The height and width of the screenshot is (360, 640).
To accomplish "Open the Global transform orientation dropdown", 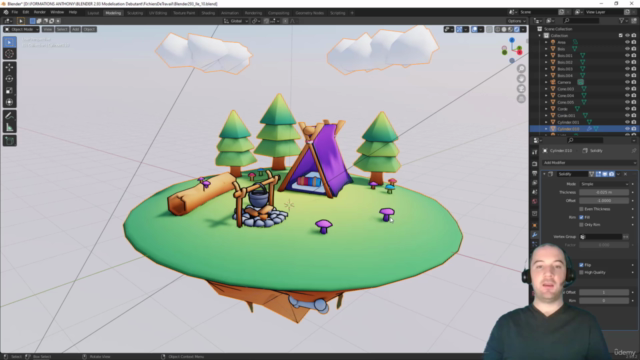I will [236, 21].
